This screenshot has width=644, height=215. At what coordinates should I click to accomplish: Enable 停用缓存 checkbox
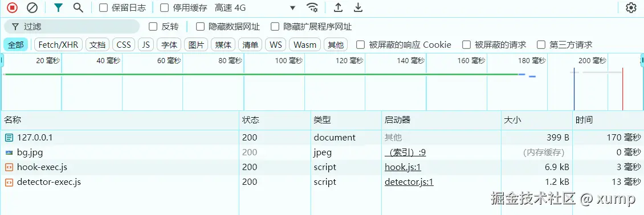(164, 7)
